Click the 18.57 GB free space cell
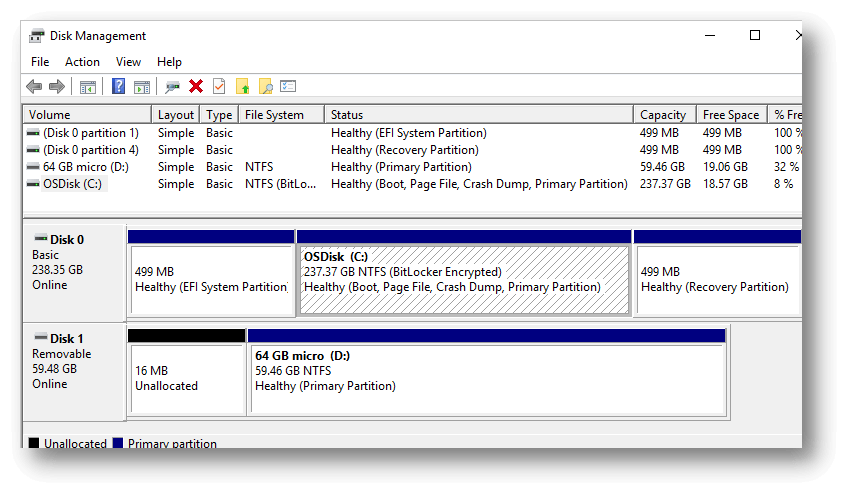 pos(725,184)
